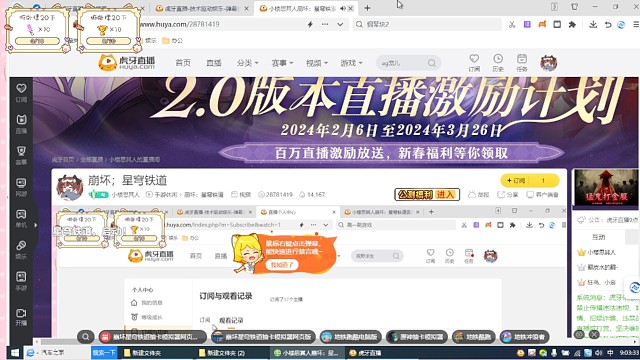Viewport: 640px width, 360px height.
Task: Open the Windows Start button
Action: click(x=14, y=353)
